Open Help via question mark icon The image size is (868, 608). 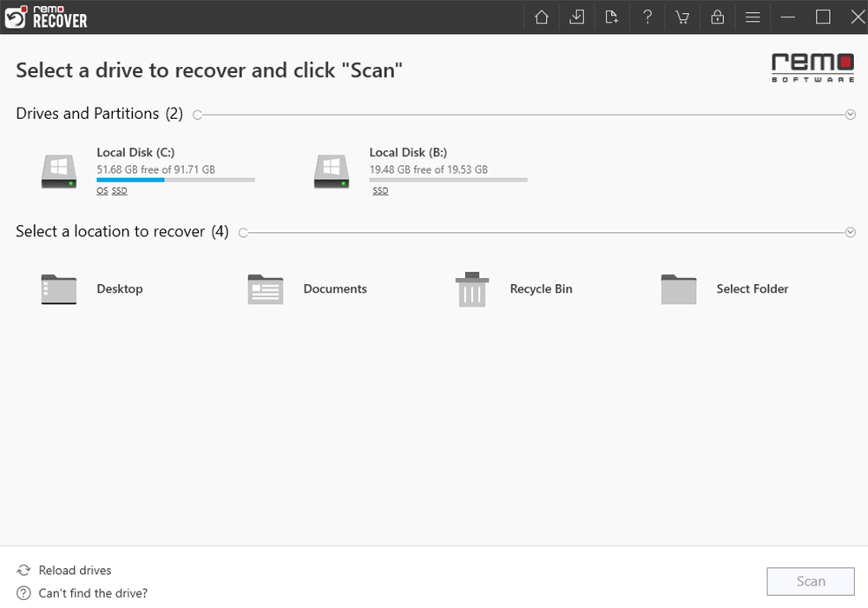tap(648, 17)
